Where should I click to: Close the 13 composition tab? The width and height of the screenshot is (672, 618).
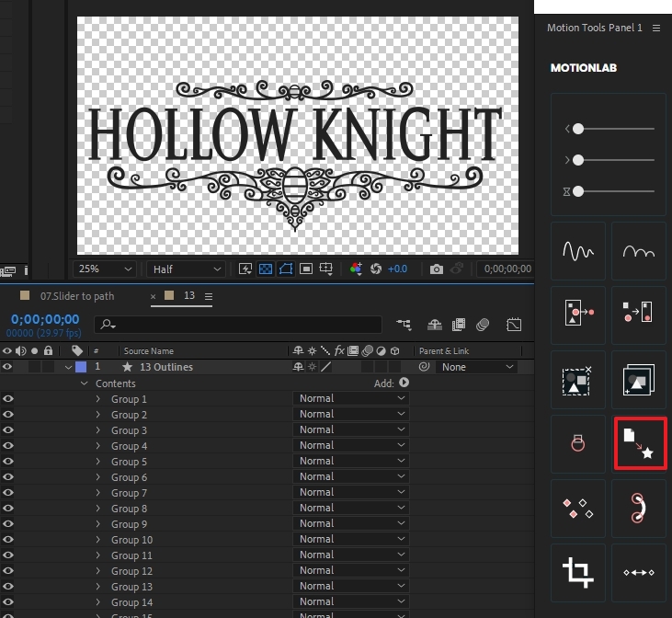pos(153,296)
